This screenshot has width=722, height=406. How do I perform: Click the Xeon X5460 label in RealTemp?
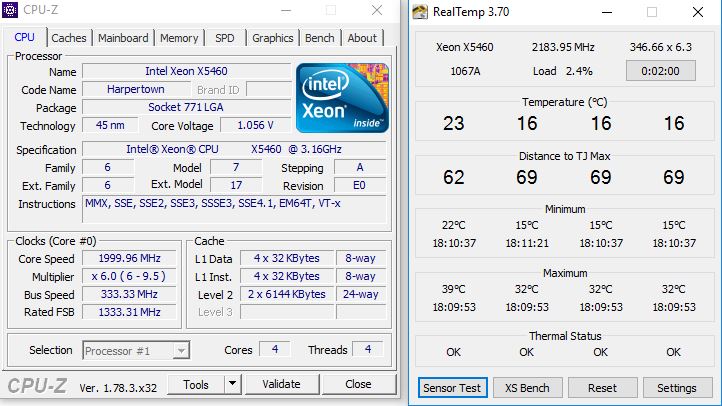[465, 47]
